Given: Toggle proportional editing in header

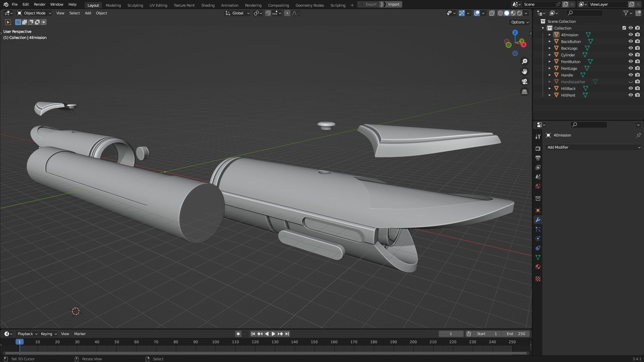Looking at the screenshot, I should [287, 13].
